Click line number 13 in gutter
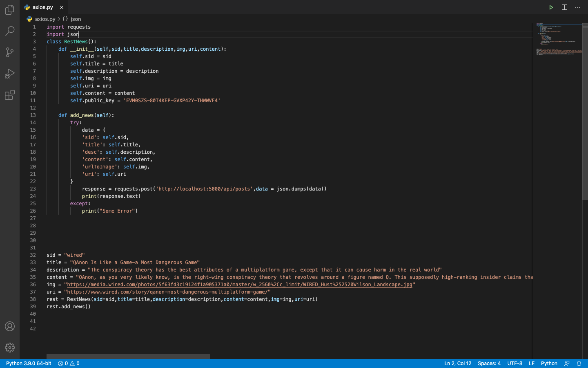The width and height of the screenshot is (588, 368). click(x=33, y=115)
